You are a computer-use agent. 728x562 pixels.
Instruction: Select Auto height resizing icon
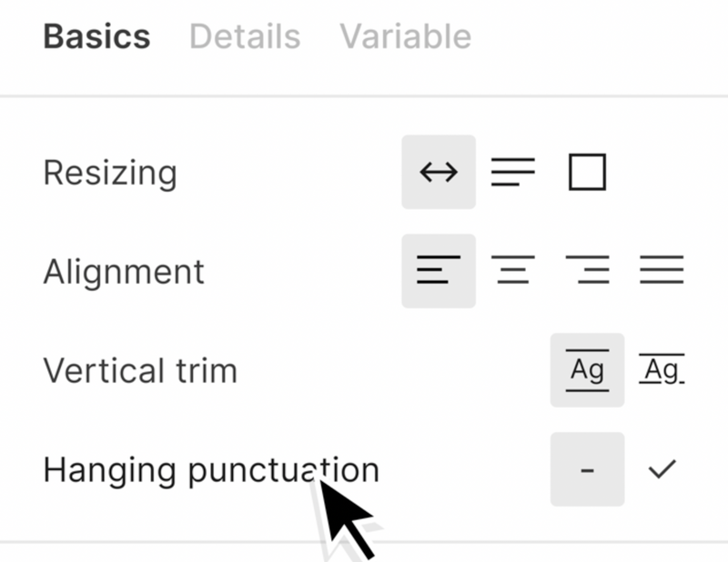click(513, 172)
